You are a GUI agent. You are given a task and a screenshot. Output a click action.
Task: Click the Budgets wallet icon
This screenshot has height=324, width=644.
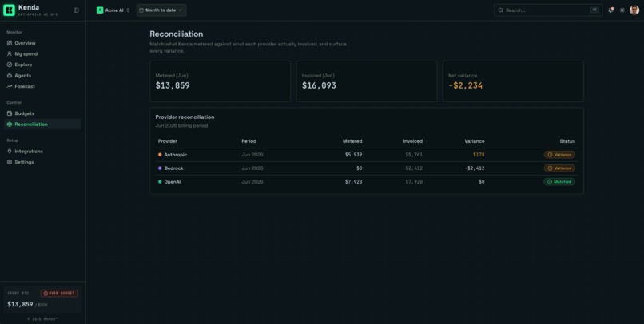coord(10,113)
